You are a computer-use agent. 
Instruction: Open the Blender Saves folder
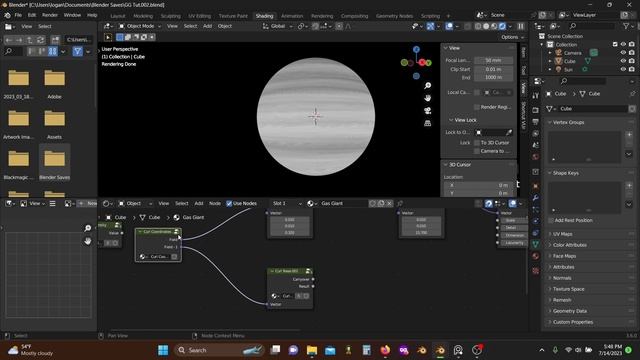[55, 163]
